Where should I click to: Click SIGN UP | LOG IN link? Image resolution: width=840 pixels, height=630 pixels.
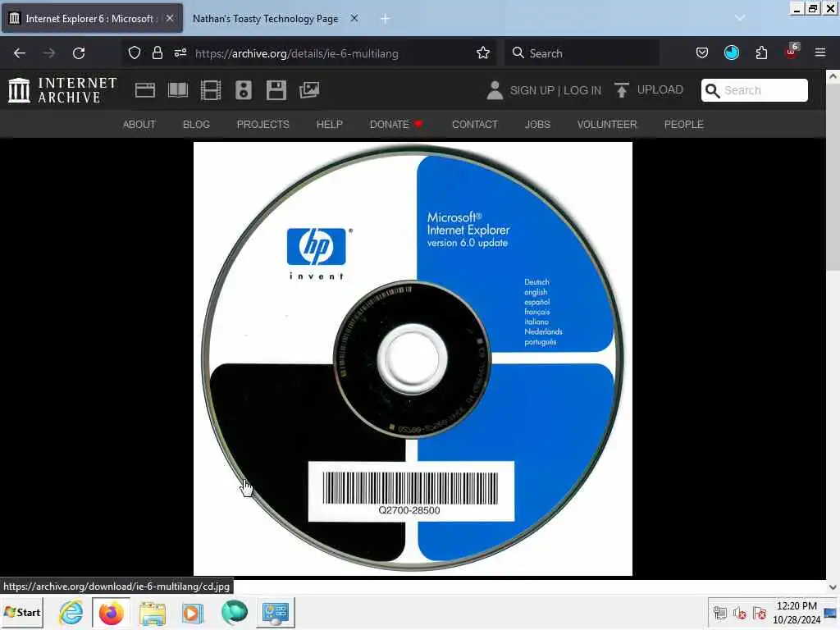click(555, 90)
